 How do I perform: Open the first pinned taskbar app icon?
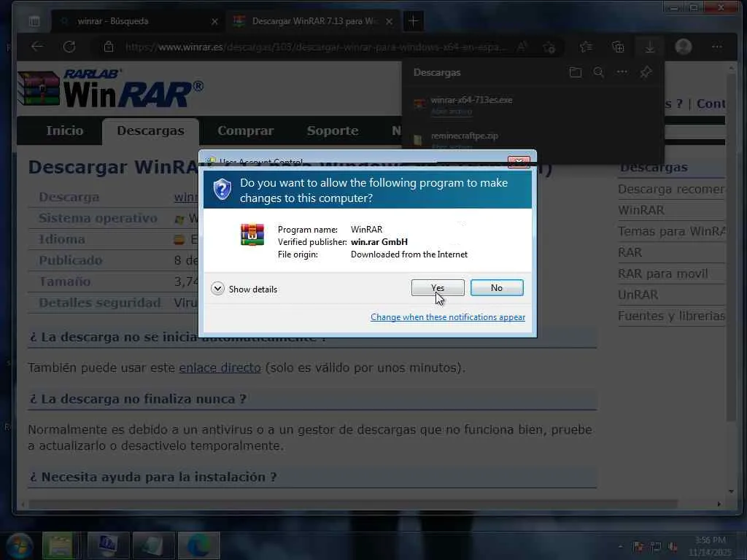pos(60,545)
